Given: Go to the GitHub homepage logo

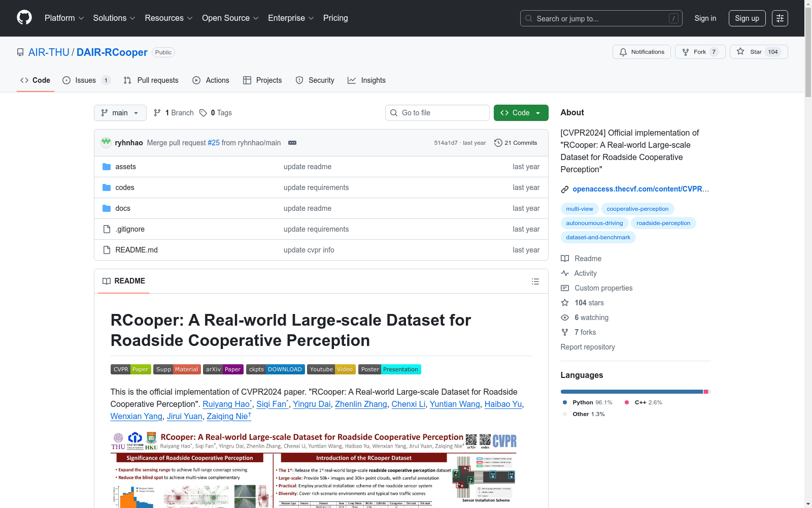Looking at the screenshot, I should (x=24, y=18).
